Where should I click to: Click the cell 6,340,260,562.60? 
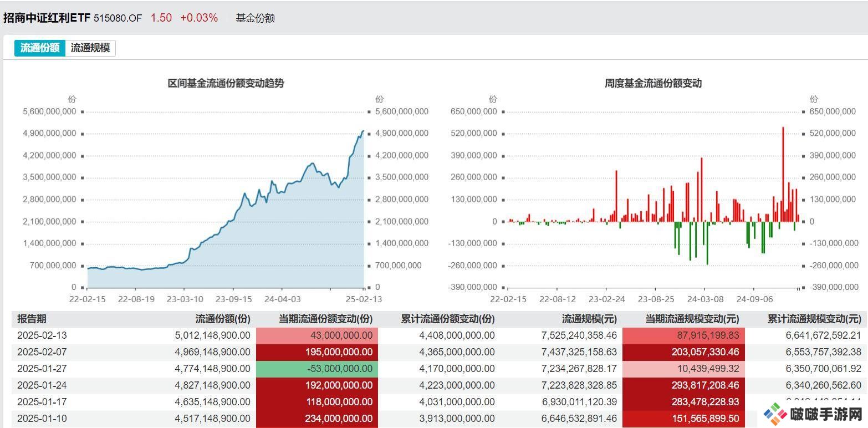(x=823, y=385)
